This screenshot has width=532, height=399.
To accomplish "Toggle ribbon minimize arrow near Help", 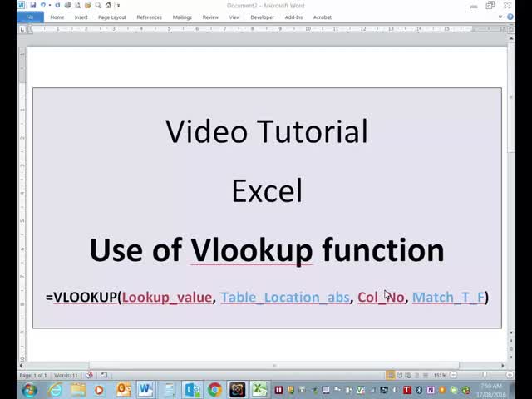I will click(500, 17).
